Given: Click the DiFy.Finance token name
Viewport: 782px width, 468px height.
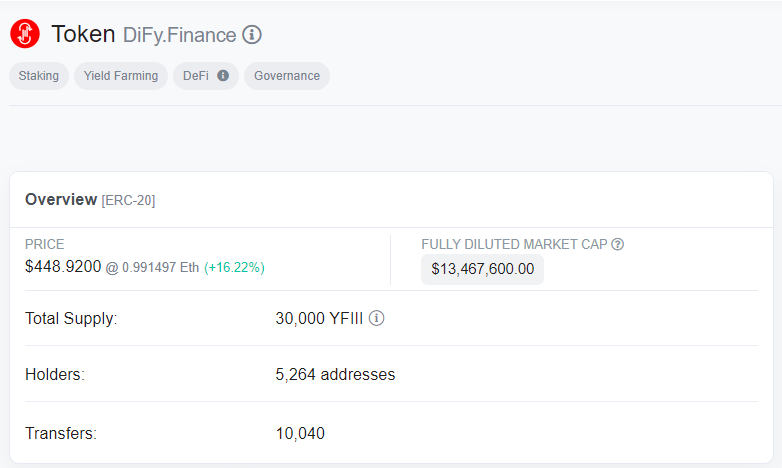Looking at the screenshot, I should point(180,35).
